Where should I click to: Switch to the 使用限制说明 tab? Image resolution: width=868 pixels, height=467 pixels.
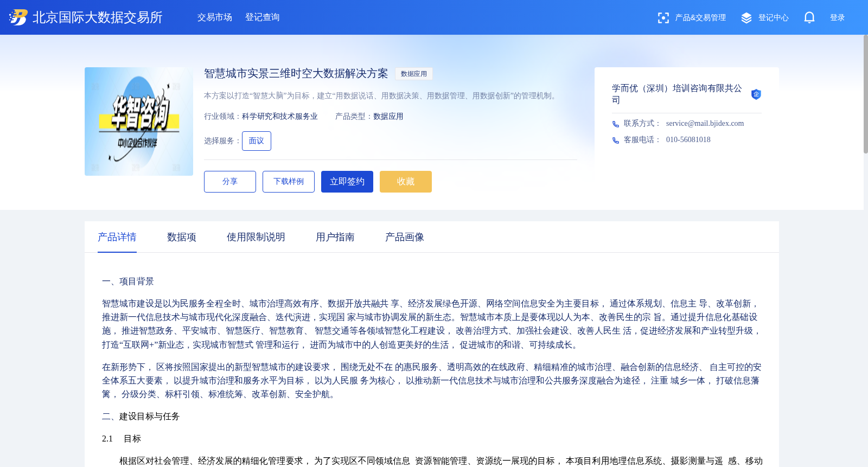[256, 237]
